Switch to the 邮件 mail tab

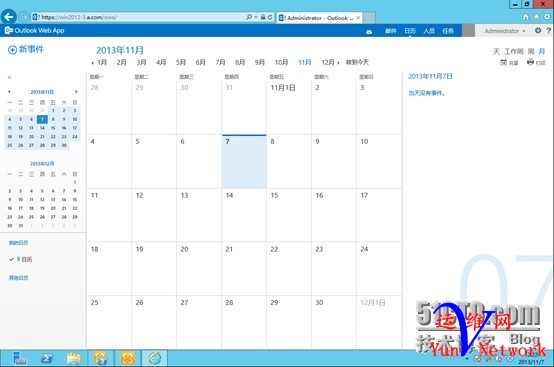390,31
